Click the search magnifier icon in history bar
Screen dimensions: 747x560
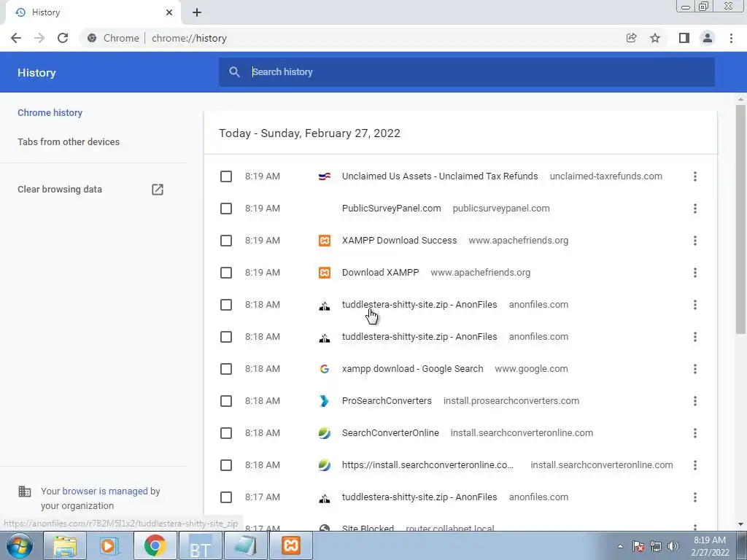coord(234,72)
